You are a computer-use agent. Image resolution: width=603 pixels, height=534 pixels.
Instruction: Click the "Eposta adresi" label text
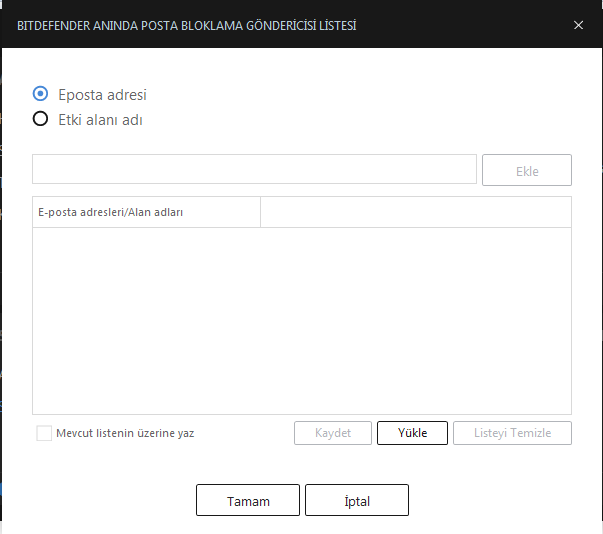click(103, 95)
